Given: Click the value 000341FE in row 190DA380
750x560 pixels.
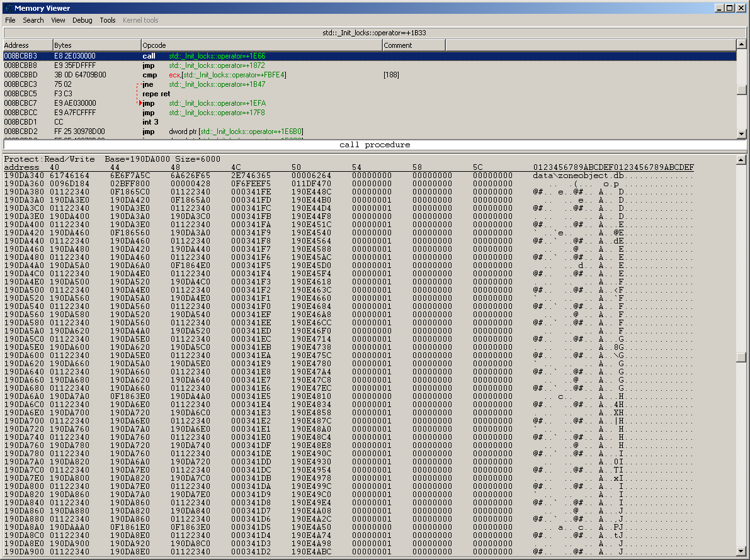Looking at the screenshot, I should point(251,192).
